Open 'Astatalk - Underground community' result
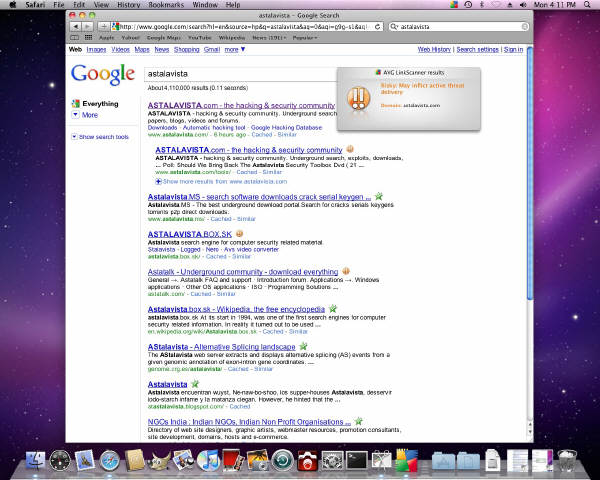 (243, 271)
